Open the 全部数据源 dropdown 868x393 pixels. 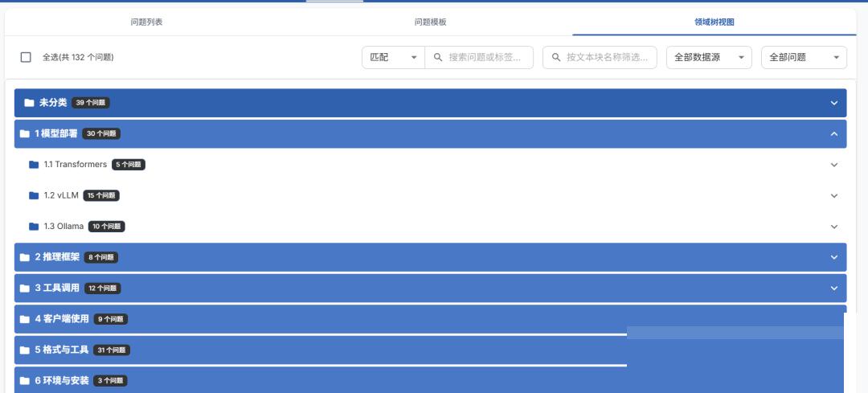click(709, 58)
